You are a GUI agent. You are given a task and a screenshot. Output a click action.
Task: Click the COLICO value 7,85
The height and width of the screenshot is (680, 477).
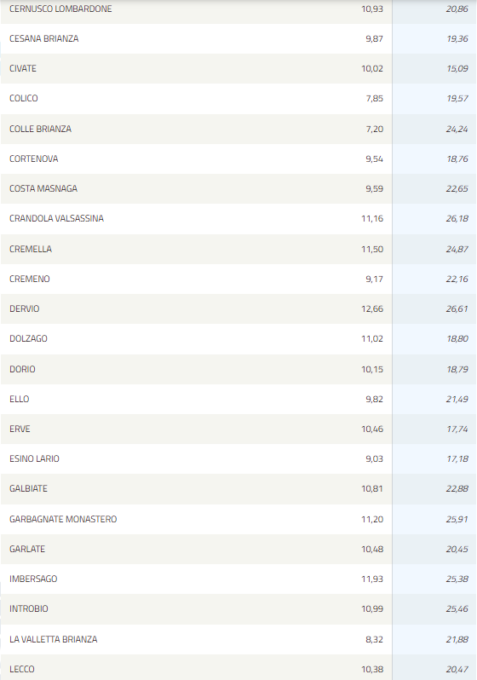(x=374, y=98)
